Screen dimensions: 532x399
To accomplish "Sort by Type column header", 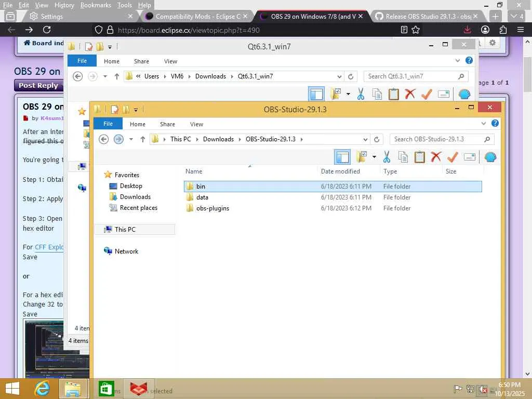I will click(x=390, y=171).
